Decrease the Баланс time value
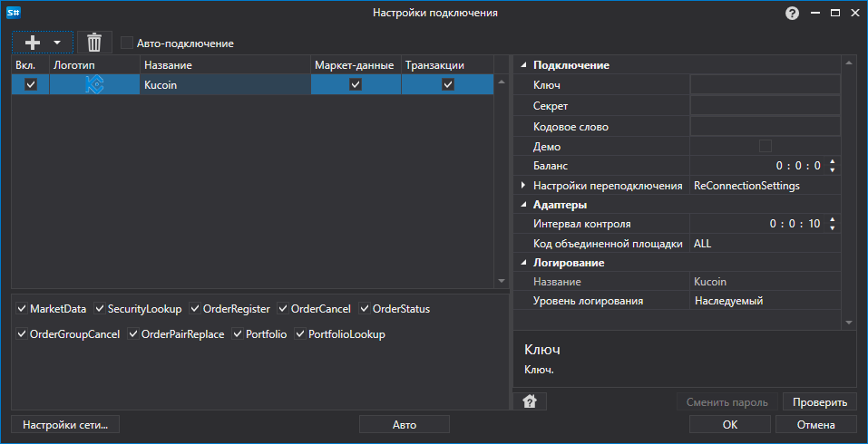868x444 pixels. (832, 169)
